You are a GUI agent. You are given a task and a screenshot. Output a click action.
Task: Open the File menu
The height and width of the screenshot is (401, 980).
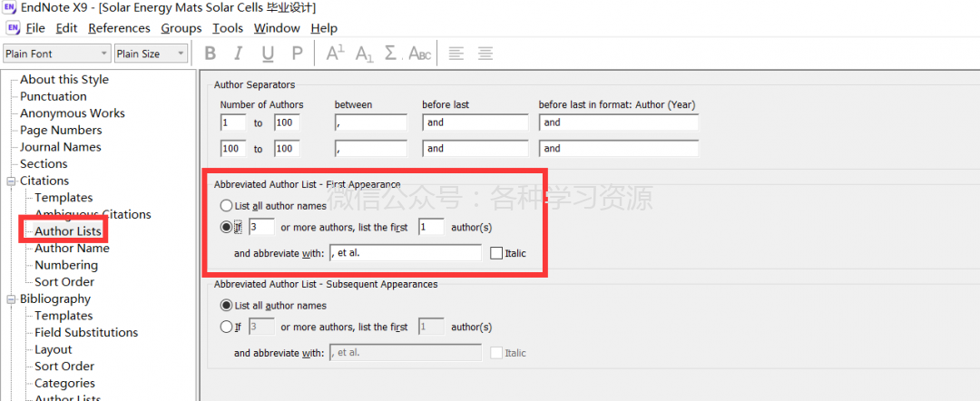[x=35, y=28]
